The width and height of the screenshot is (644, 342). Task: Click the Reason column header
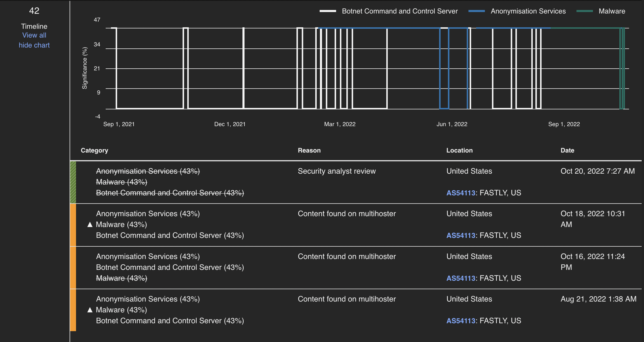pos(309,150)
